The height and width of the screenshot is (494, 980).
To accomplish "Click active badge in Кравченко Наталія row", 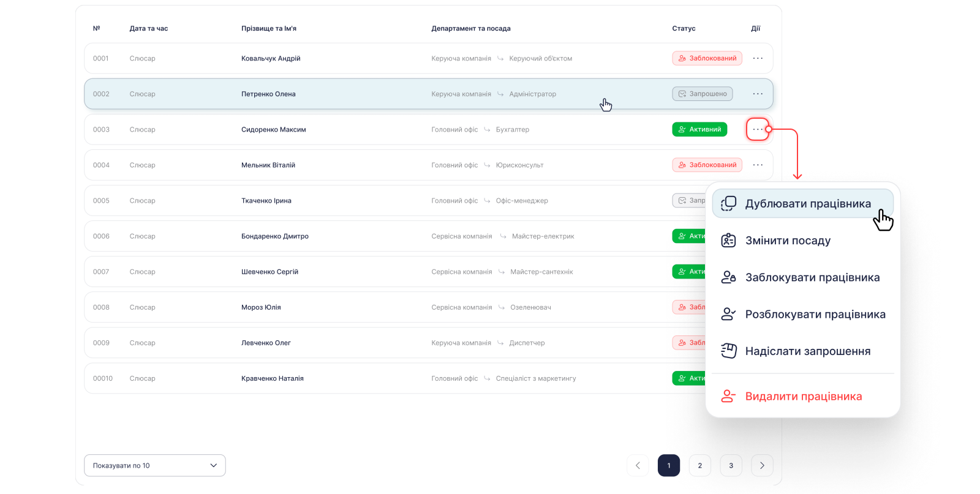I will coord(689,378).
